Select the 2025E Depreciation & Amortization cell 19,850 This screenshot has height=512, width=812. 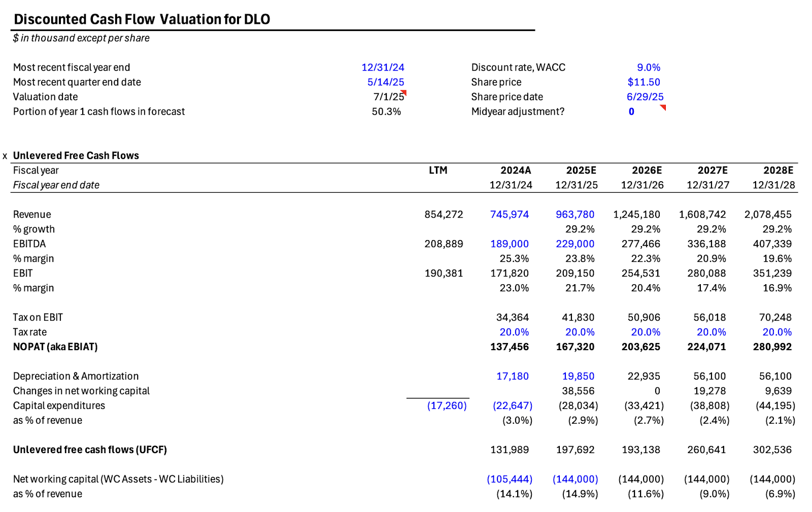coord(578,376)
